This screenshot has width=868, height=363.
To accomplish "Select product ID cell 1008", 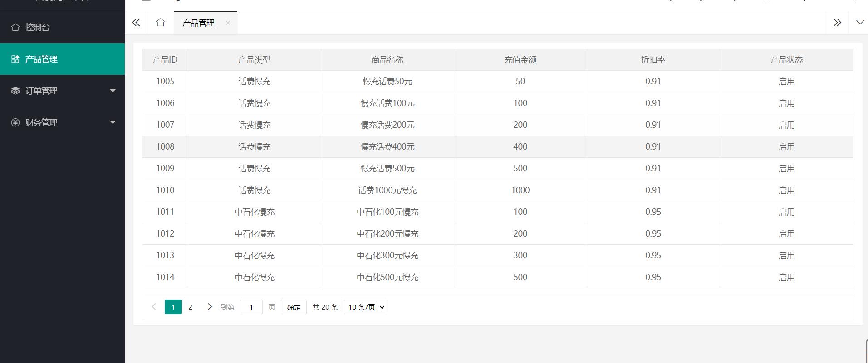I will 165,147.
